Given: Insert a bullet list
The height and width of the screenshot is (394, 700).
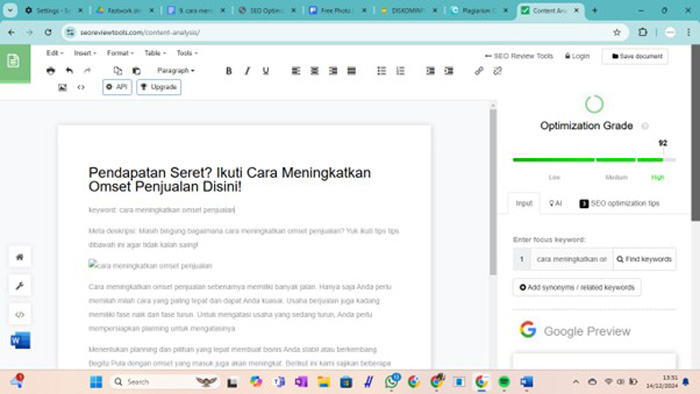Looking at the screenshot, I should coord(382,71).
